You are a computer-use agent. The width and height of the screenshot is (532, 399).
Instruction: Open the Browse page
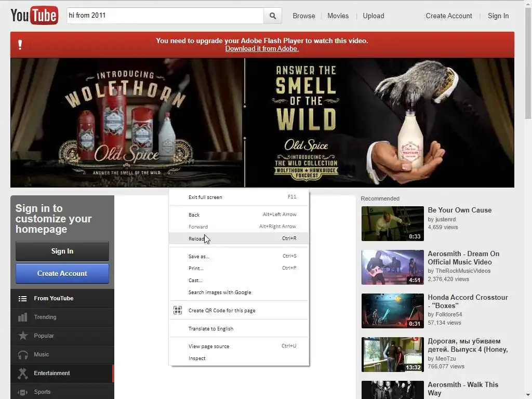click(303, 16)
